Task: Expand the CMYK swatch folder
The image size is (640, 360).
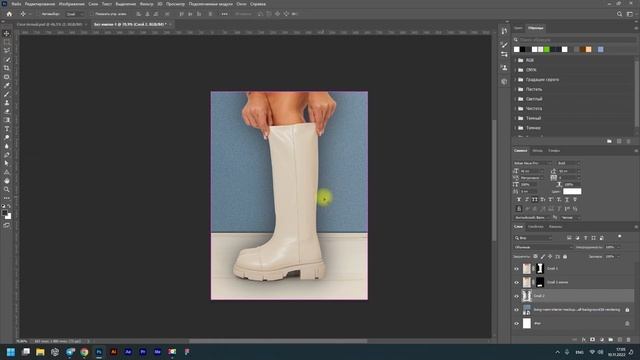Action: [515, 70]
